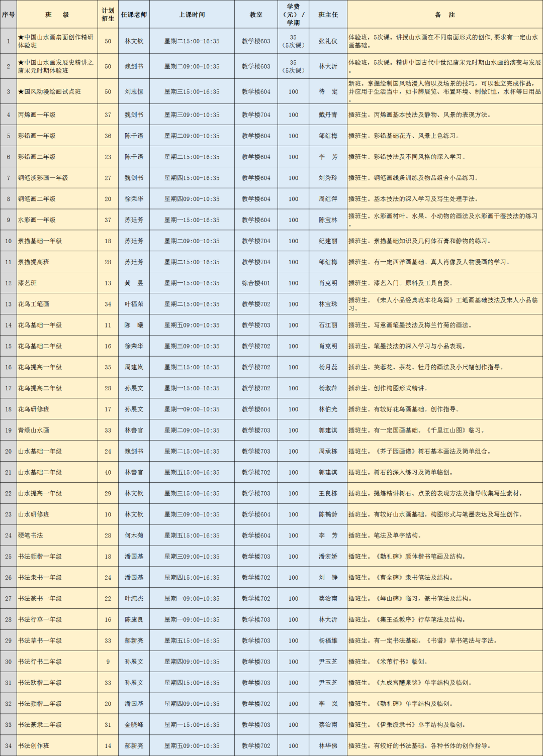Click teacher name 陈康良
Screen dimensions: 543x756
[134, 620]
